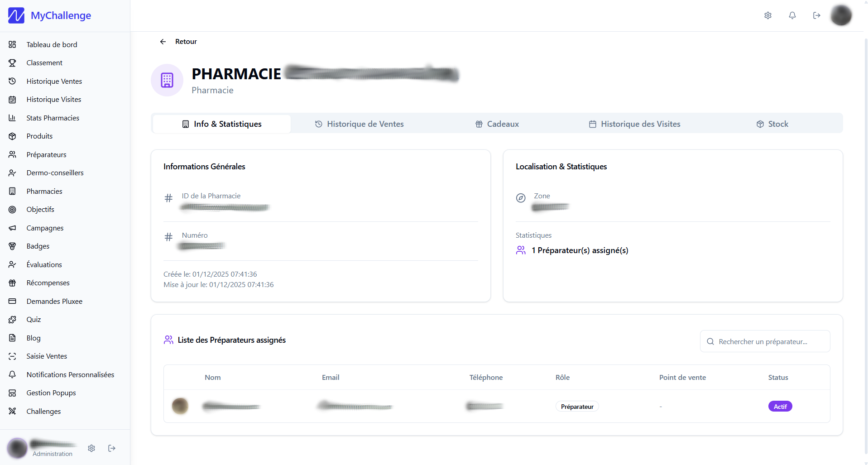Select the Stock tab
The image size is (868, 465).
coord(772,124)
